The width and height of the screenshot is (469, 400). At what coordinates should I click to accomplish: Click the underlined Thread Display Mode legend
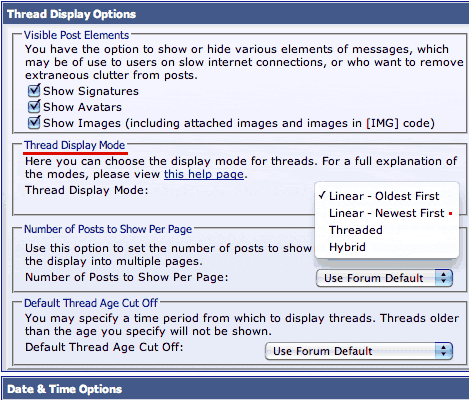[75, 145]
